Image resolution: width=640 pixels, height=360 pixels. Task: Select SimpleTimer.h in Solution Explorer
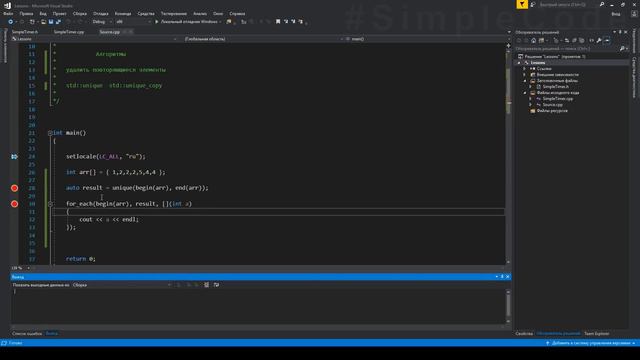coord(555,87)
